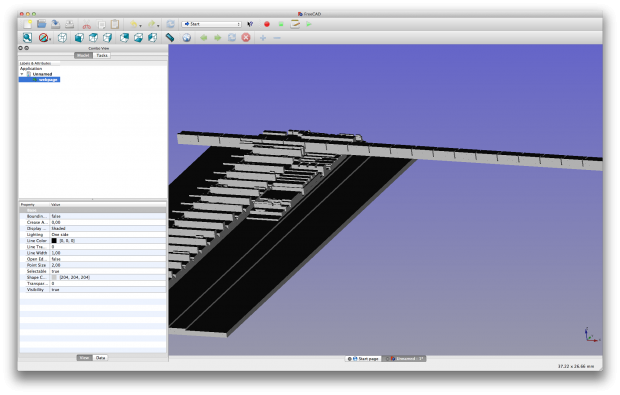Click the draw style icon
The width and height of the screenshot is (620, 395).
point(43,38)
